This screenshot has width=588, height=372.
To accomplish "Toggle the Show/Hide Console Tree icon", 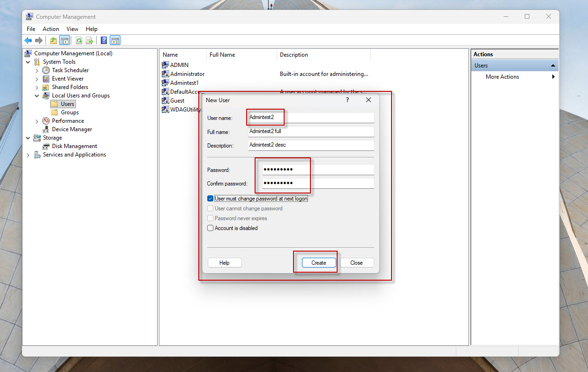I will click(x=64, y=41).
